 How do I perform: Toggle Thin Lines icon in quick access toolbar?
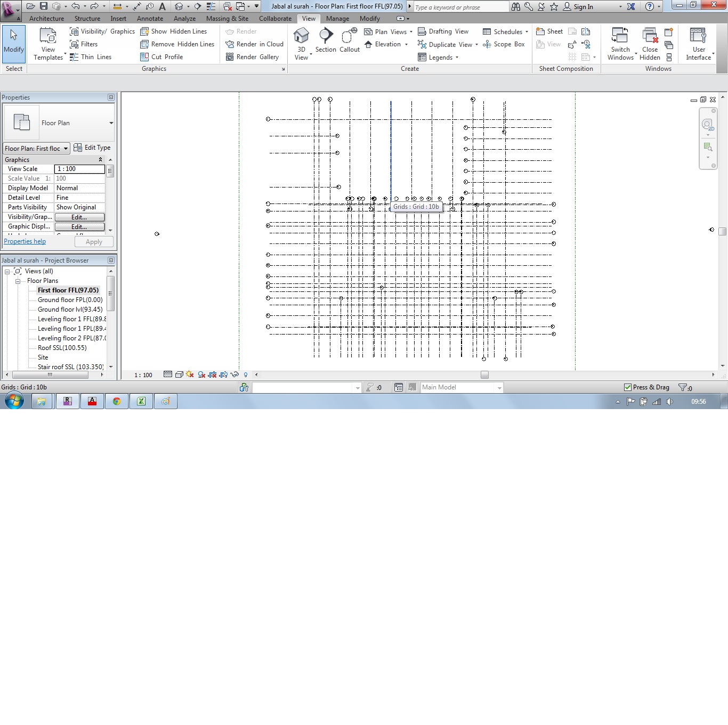[211, 6]
